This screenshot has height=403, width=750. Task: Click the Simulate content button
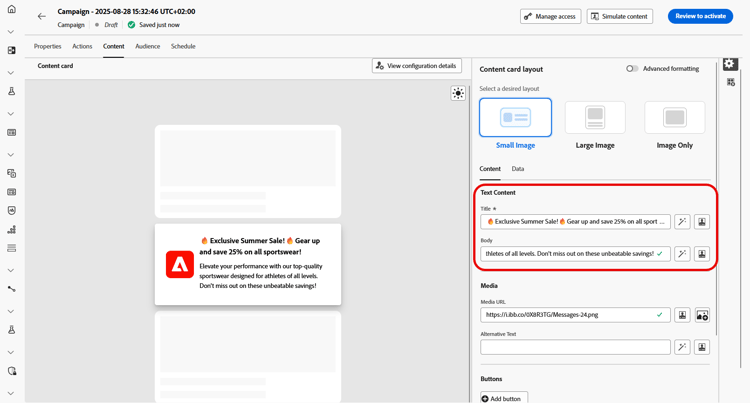click(620, 16)
